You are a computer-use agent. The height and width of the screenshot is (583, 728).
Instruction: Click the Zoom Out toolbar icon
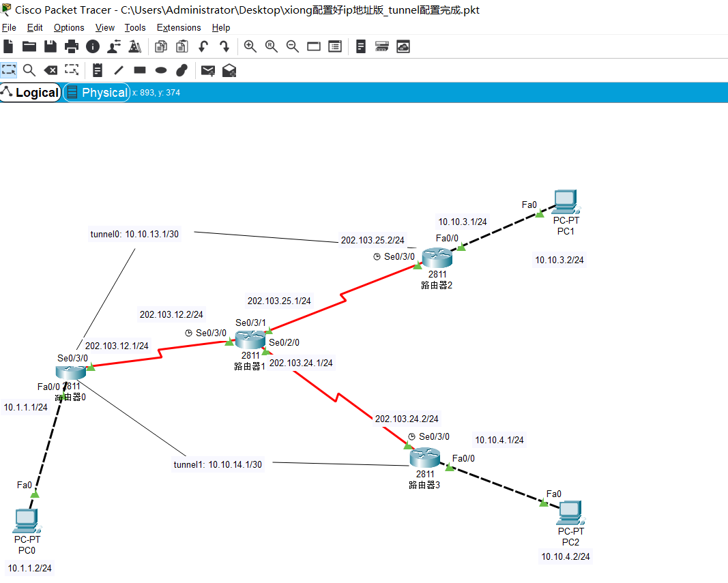coord(292,46)
